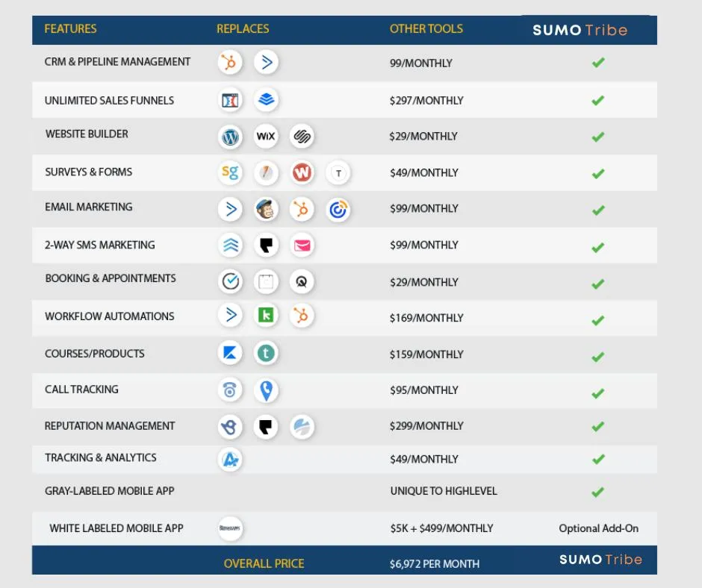Click the green checkmark for Courses/Products
Screen dimensions: 702x588
point(598,357)
